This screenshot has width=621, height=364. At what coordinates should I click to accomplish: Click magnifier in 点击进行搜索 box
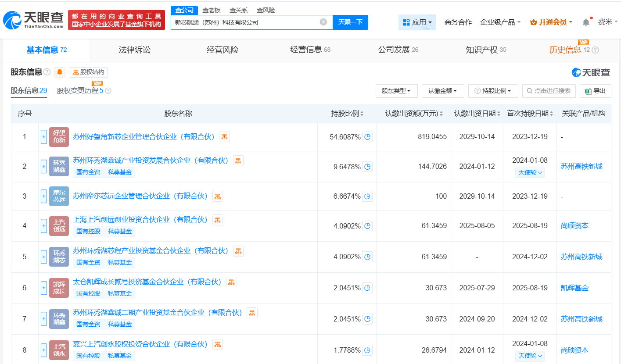click(x=530, y=91)
